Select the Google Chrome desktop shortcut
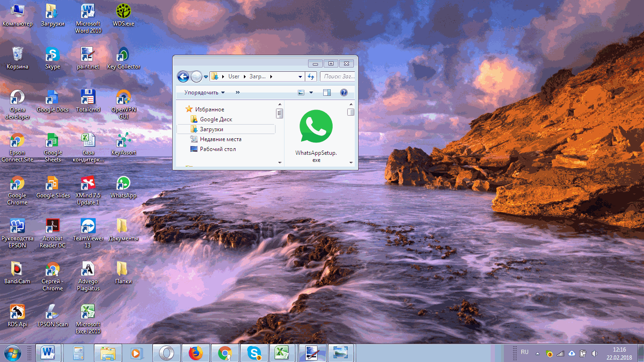The image size is (644, 362). pos(17,190)
